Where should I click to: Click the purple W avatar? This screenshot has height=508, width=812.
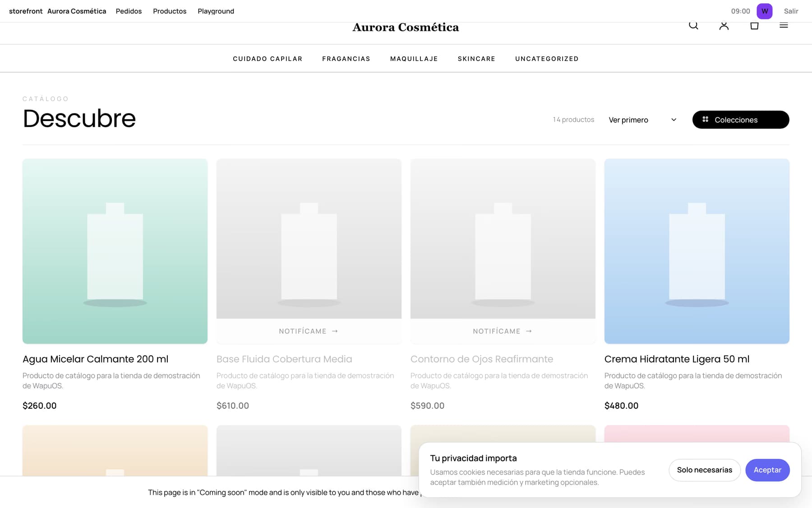[765, 11]
